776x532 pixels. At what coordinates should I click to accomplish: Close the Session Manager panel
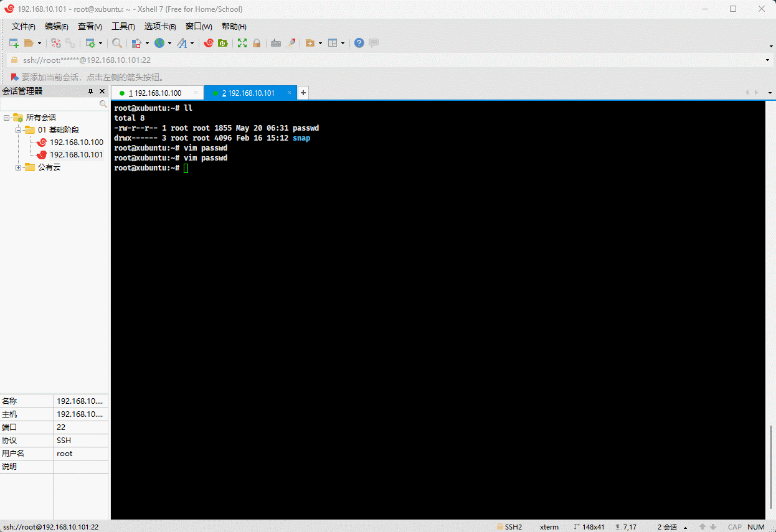102,91
